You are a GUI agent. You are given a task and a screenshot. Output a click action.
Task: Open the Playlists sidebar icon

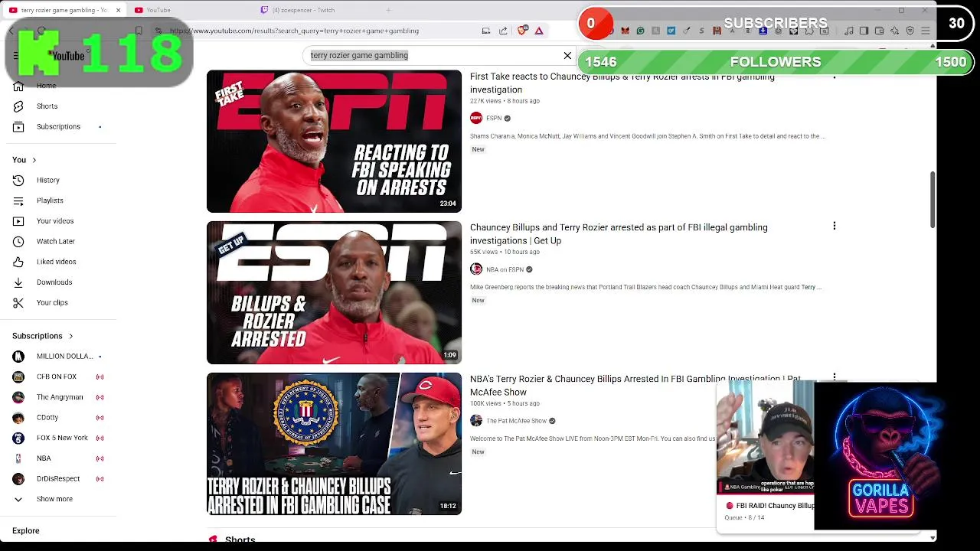click(x=18, y=201)
